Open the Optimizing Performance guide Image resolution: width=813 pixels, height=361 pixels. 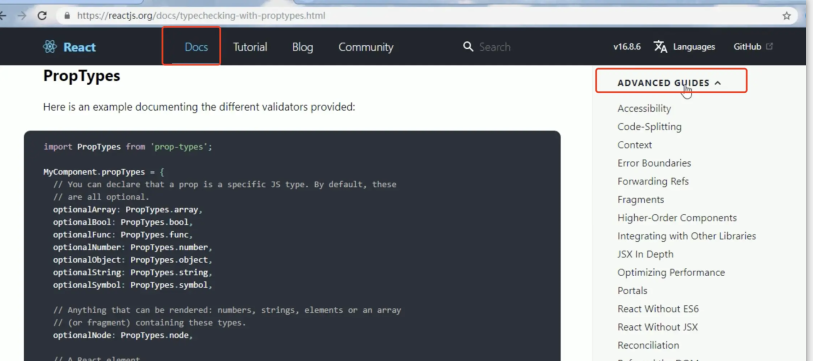pos(671,272)
